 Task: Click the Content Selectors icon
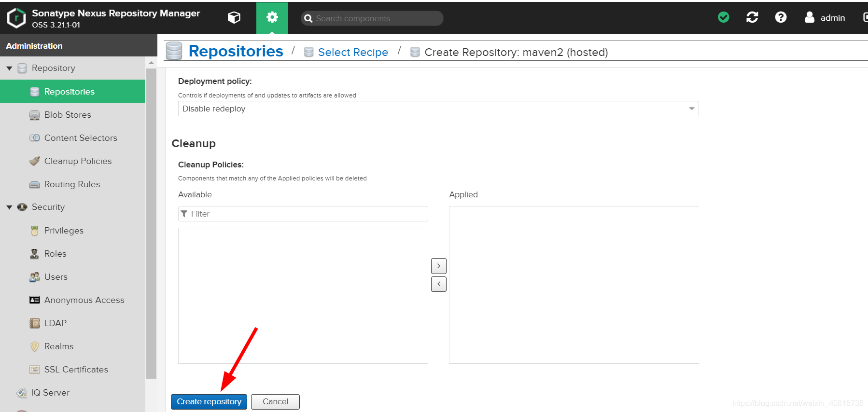pos(35,138)
